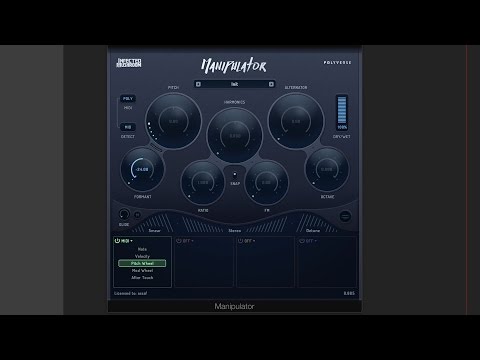The image size is (480, 360).
Task: Open the second slot's OFF dropdown
Action: click(x=188, y=241)
